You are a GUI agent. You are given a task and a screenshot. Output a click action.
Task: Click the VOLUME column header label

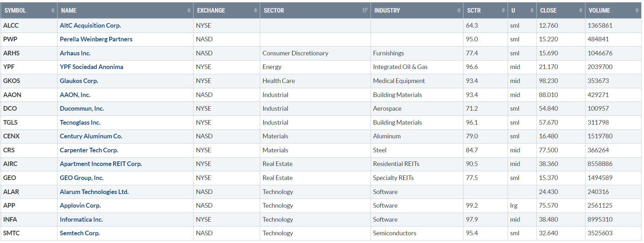[599, 11]
